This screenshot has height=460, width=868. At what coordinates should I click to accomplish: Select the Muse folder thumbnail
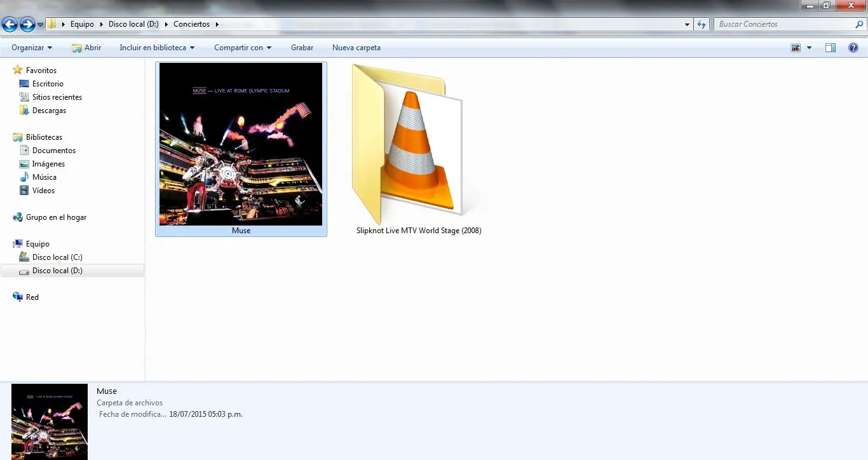coord(241,144)
